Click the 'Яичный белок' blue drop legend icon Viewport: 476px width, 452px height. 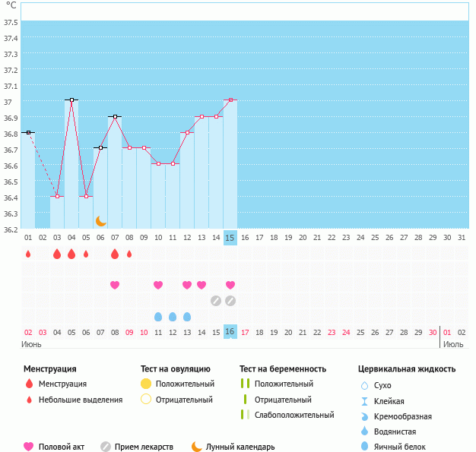point(364,447)
